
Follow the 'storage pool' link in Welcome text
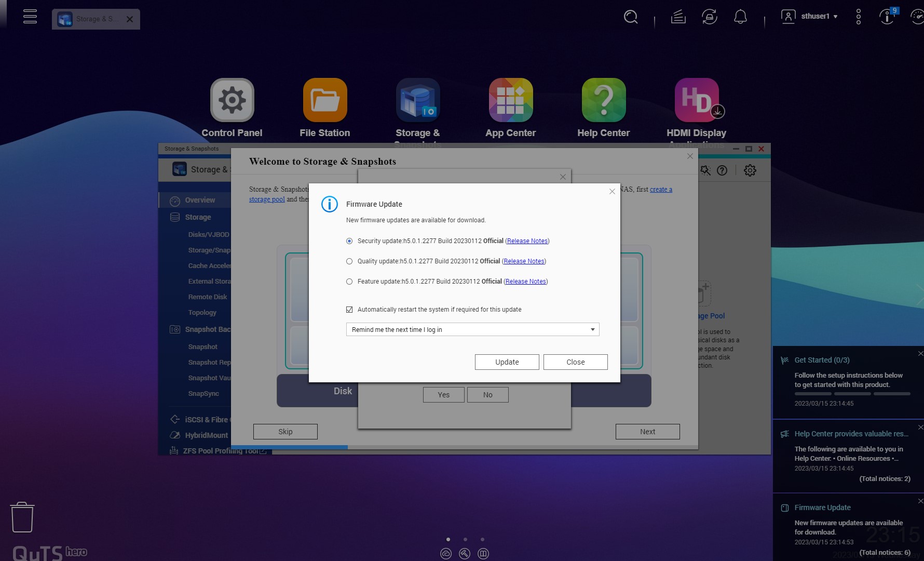(267, 199)
